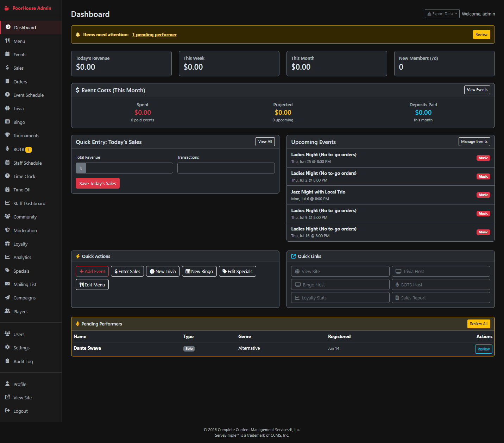504x443 pixels.
Task: Click the Dashboard gauge icon in sidebar
Action: point(8,27)
